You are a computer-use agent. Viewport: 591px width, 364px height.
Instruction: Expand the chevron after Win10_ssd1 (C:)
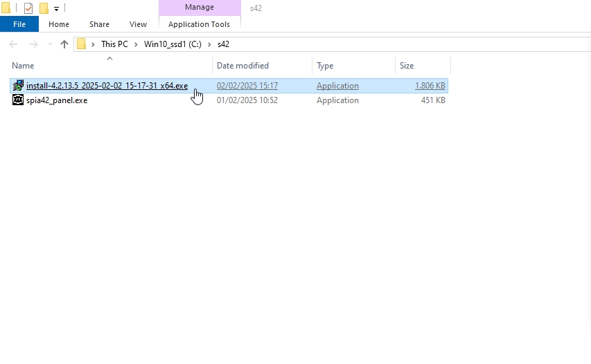pos(209,44)
